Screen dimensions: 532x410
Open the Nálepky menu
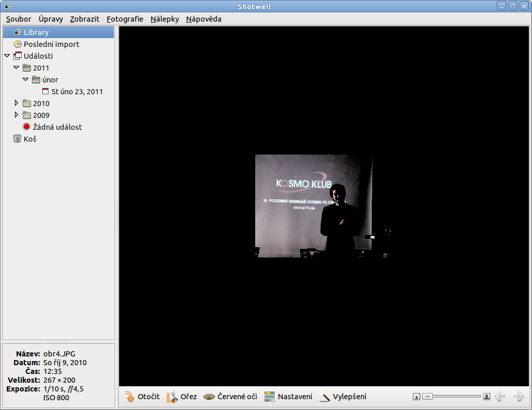(164, 19)
